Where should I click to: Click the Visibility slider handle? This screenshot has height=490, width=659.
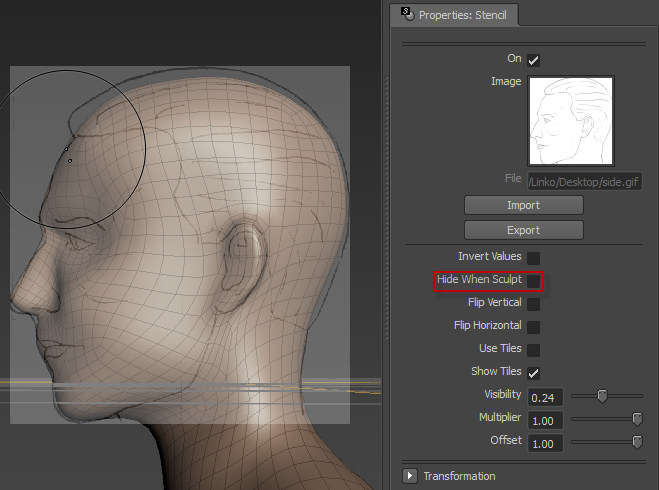click(602, 396)
